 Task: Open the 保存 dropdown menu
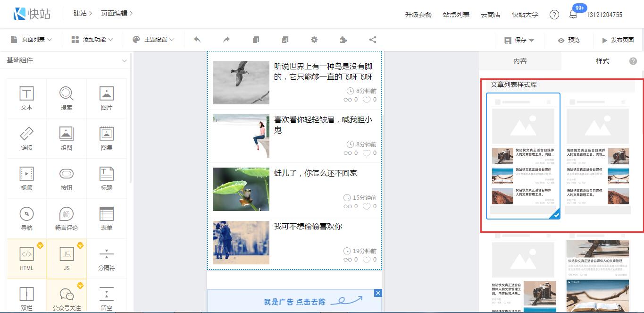(519, 40)
